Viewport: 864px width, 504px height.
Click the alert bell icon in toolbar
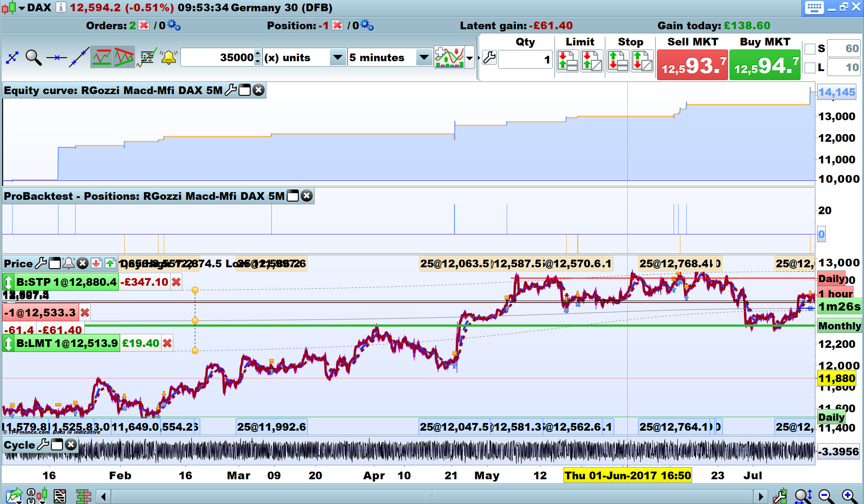click(x=169, y=58)
